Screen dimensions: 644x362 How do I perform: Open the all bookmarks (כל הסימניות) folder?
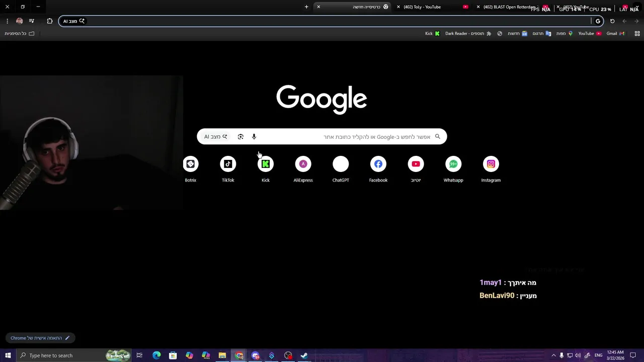tap(20, 34)
